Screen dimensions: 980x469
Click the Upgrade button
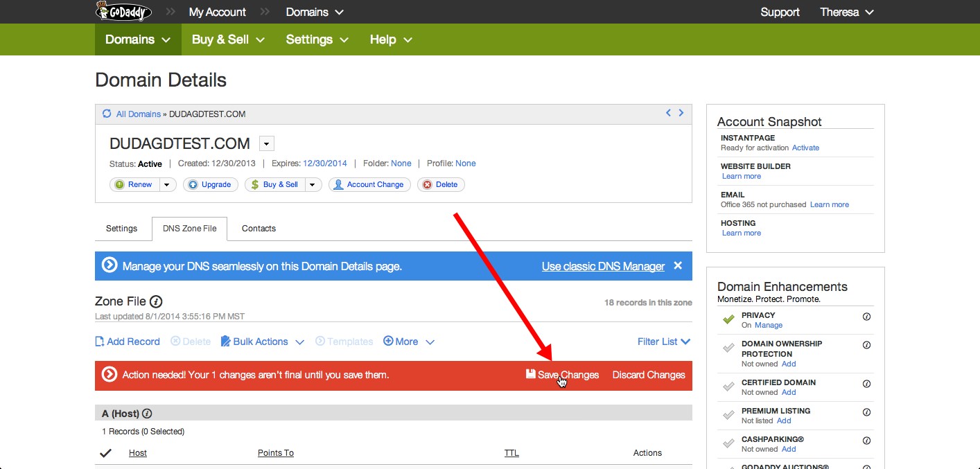211,185
